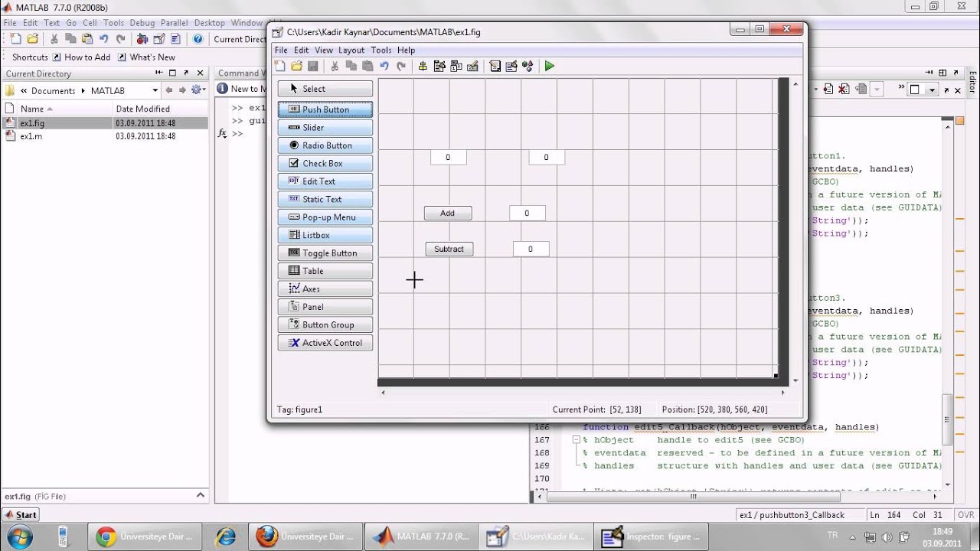Click ex1.fig in Current Directory list
This screenshot has height=551, width=980.
(105, 123)
